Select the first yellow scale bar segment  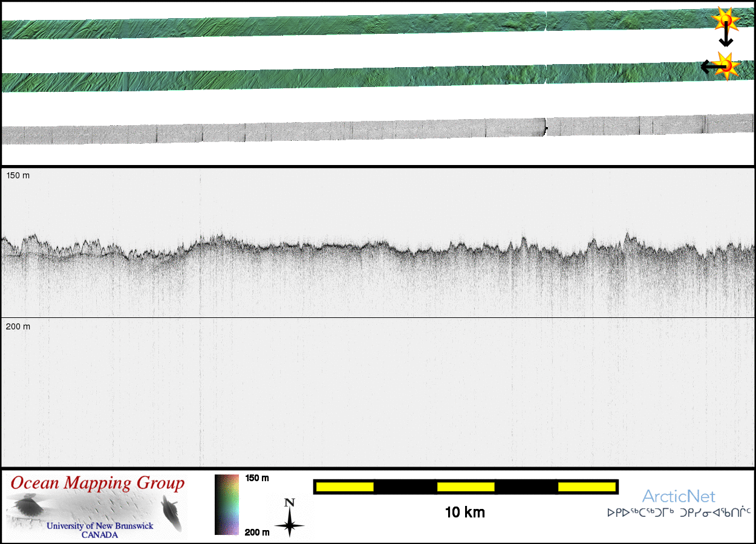[345, 487]
